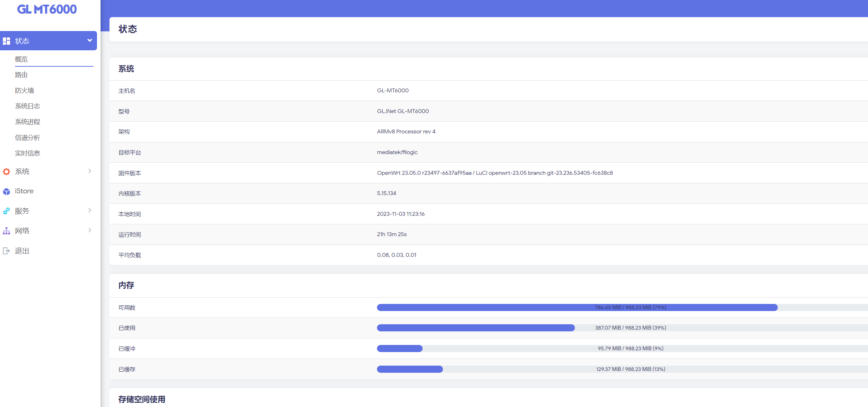
Task: Click the Network topology icon
Action: click(x=6, y=231)
